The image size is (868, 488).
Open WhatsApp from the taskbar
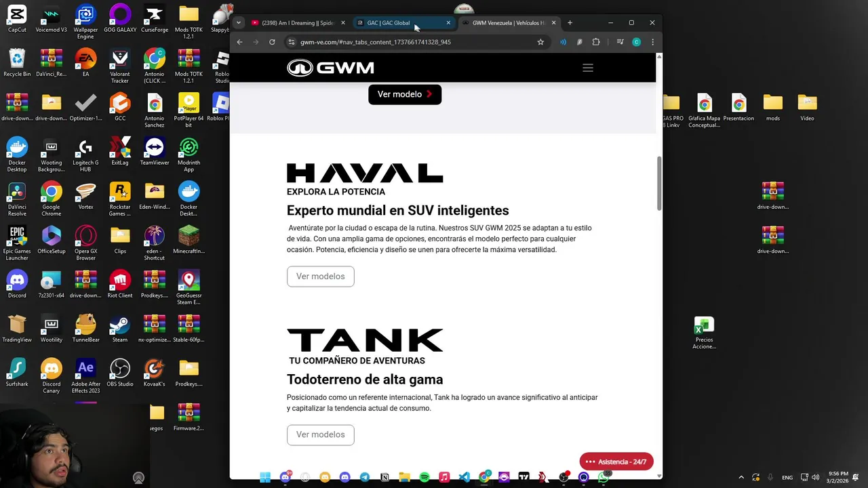click(603, 477)
